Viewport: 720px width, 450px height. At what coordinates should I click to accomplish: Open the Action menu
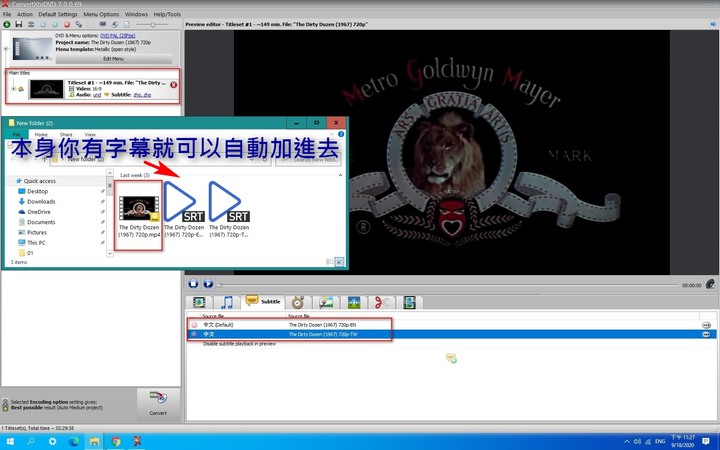click(x=25, y=14)
